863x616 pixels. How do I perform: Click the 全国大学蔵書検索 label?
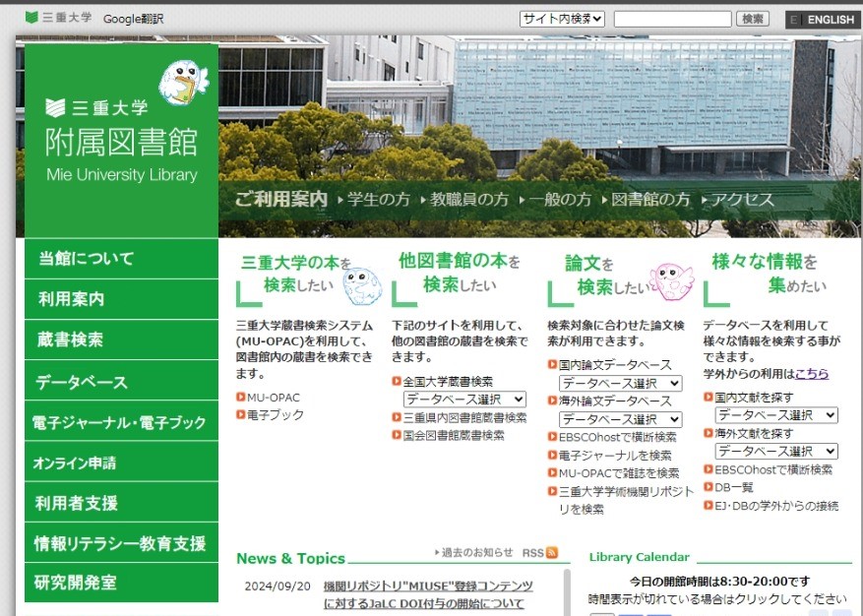pyautogui.click(x=448, y=382)
